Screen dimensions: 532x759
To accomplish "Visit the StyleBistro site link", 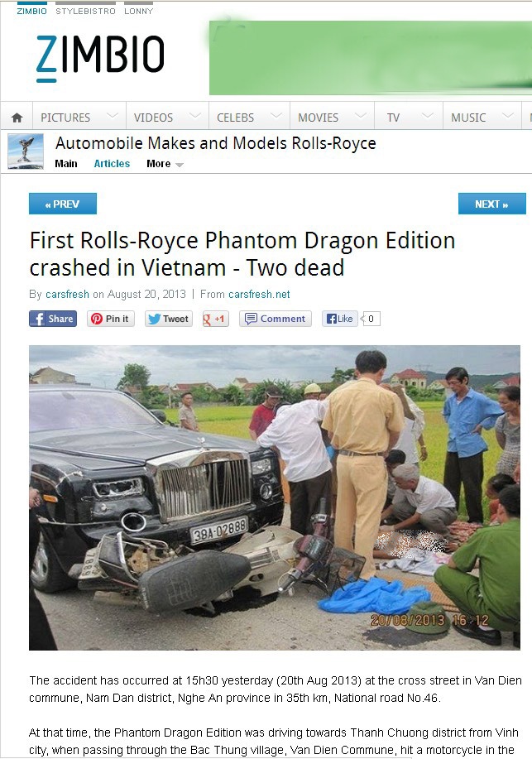I will (x=86, y=11).
